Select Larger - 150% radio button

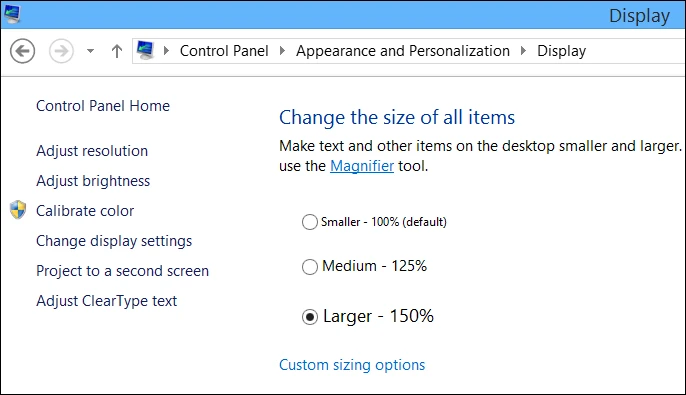[310, 316]
